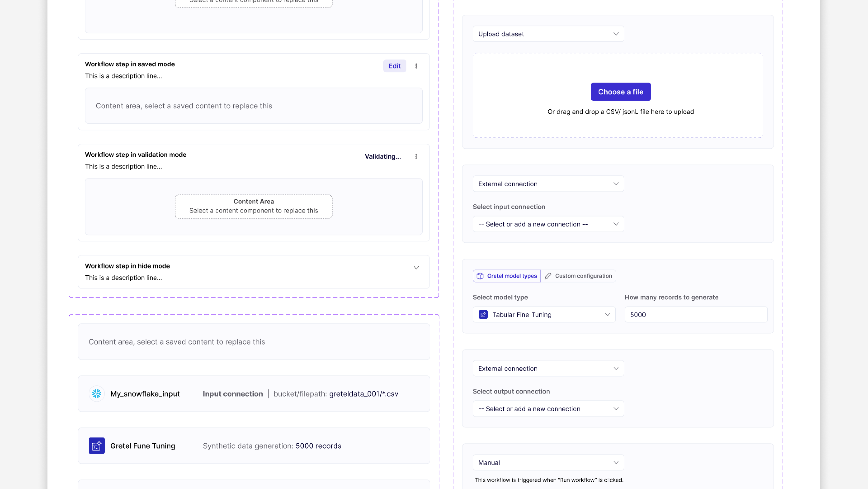Click the Snowflake icon beside My_snowflake_input
The width and height of the screenshot is (868, 489).
97,394
